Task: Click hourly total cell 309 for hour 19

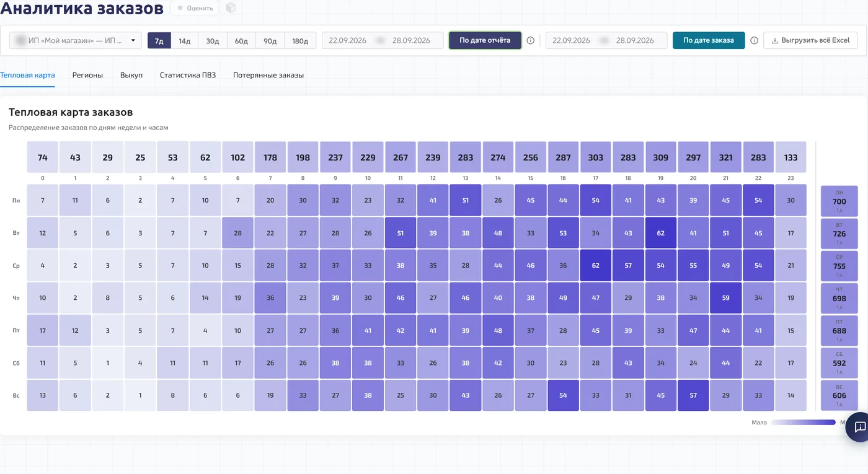Action: pos(661,157)
